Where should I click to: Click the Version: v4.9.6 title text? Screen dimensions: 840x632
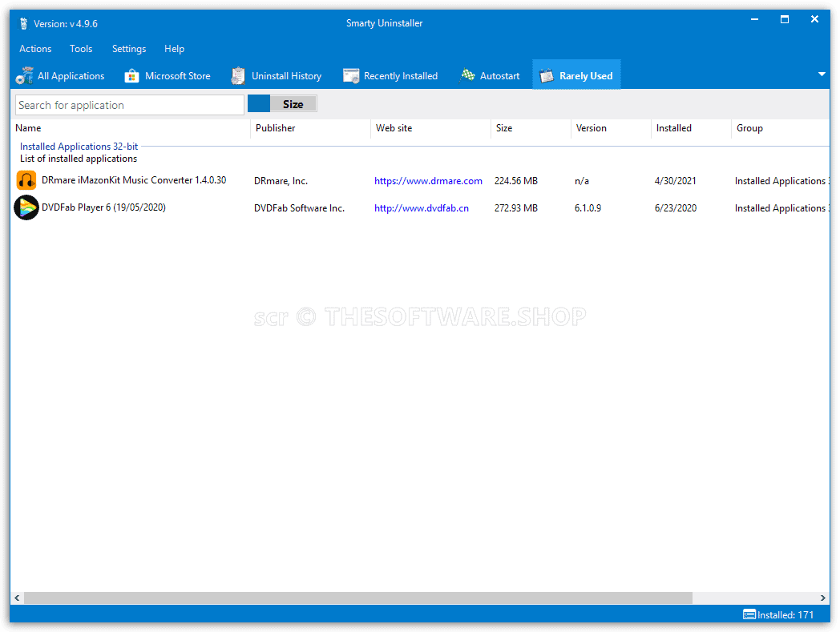[66, 23]
